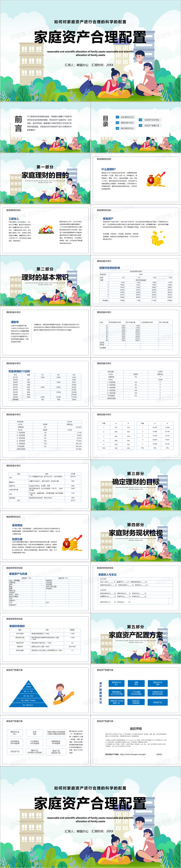
Task: Click outlined box 子女教育金 10年准备期
Action: [x=35, y=742]
